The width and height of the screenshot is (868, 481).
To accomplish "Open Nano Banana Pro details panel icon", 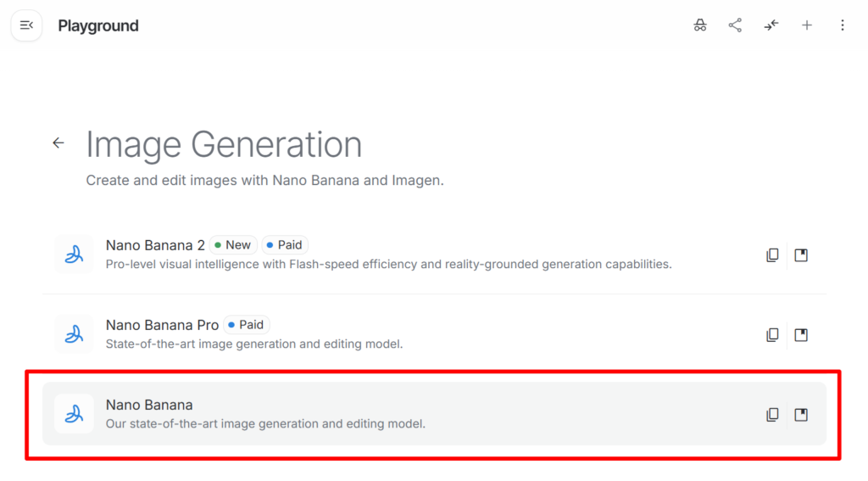I will pos(801,334).
